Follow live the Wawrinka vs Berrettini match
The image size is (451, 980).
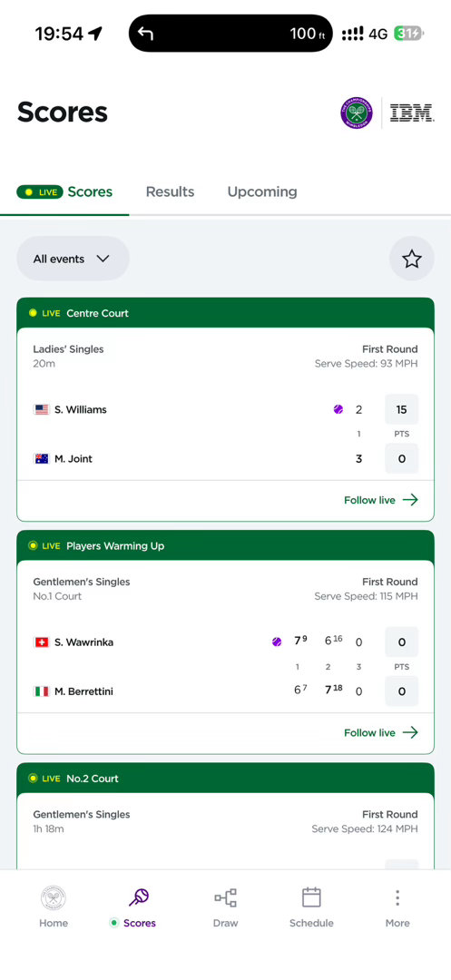[380, 732]
